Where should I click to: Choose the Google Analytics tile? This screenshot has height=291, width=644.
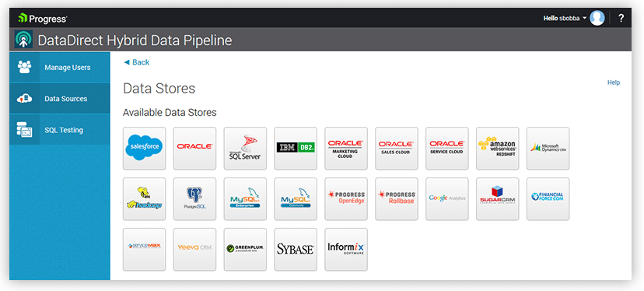point(447,199)
